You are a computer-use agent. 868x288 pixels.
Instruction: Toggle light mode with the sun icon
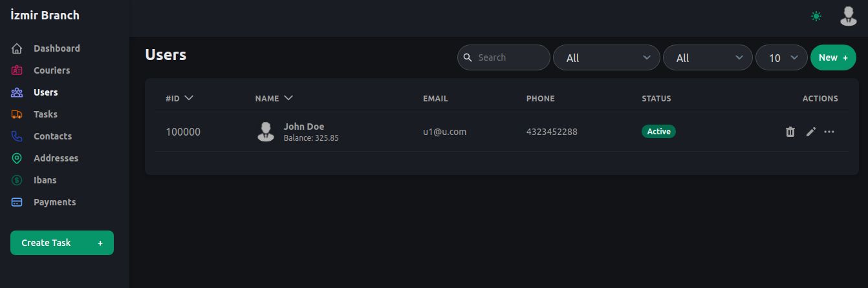point(816,16)
